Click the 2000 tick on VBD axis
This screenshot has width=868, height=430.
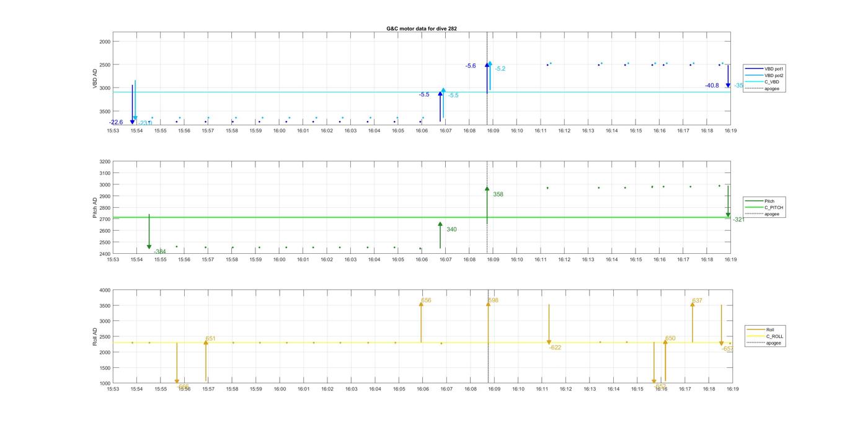(x=104, y=42)
